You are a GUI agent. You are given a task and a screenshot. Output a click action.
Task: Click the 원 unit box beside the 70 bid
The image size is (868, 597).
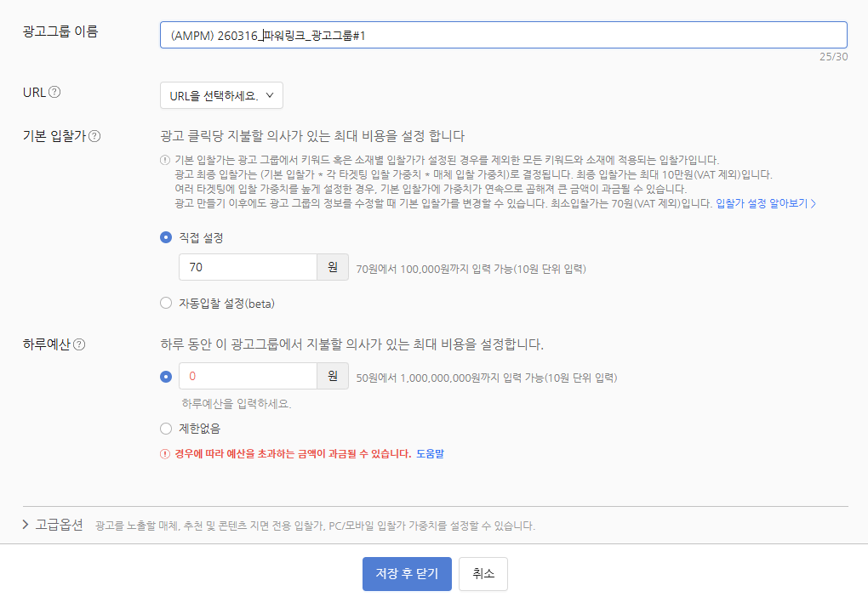point(333,267)
